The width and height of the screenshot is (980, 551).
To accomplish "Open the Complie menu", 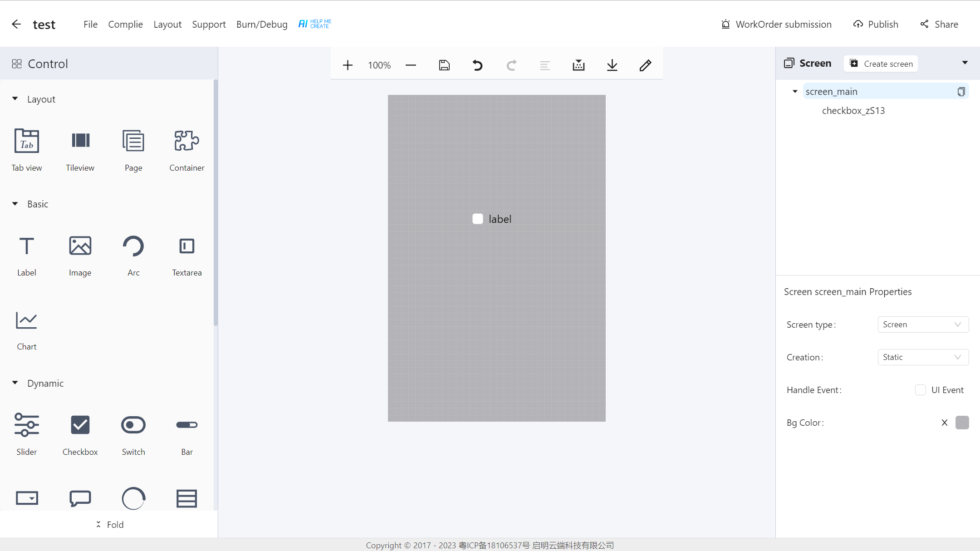I will coord(125,24).
